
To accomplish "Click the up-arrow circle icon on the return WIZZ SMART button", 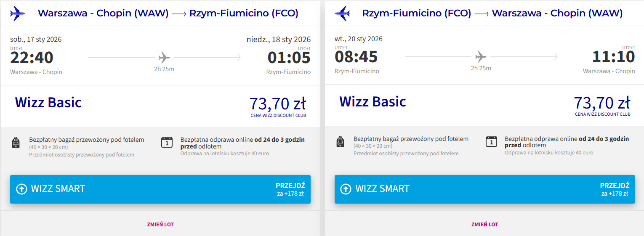I will 346,189.
